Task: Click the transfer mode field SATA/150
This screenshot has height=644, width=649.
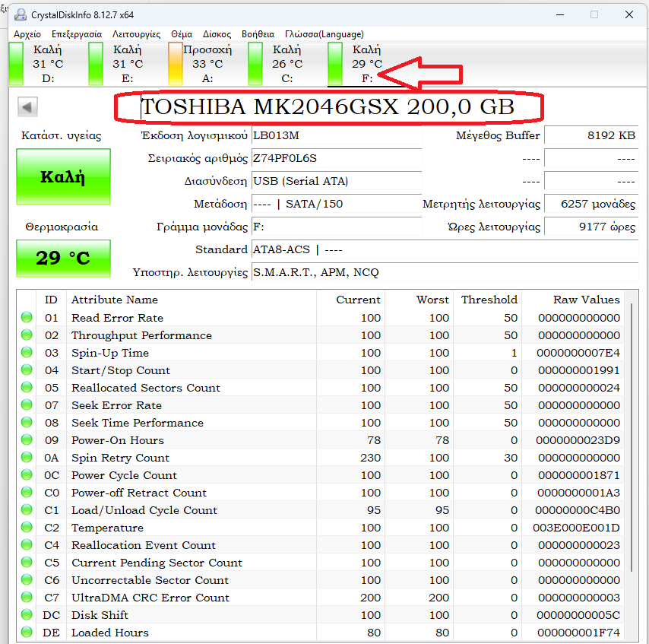Action: point(337,204)
